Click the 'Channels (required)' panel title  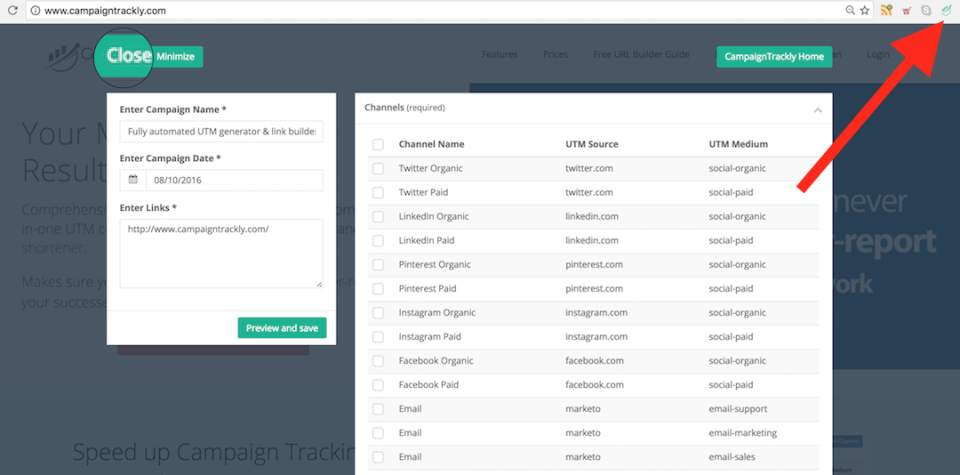point(405,108)
